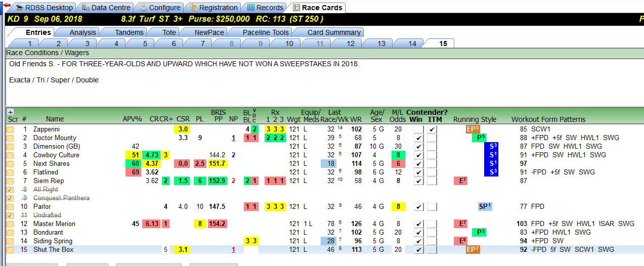Check ITM contender for Next Shares
The width and height of the screenshot is (644, 266).
tap(432, 164)
